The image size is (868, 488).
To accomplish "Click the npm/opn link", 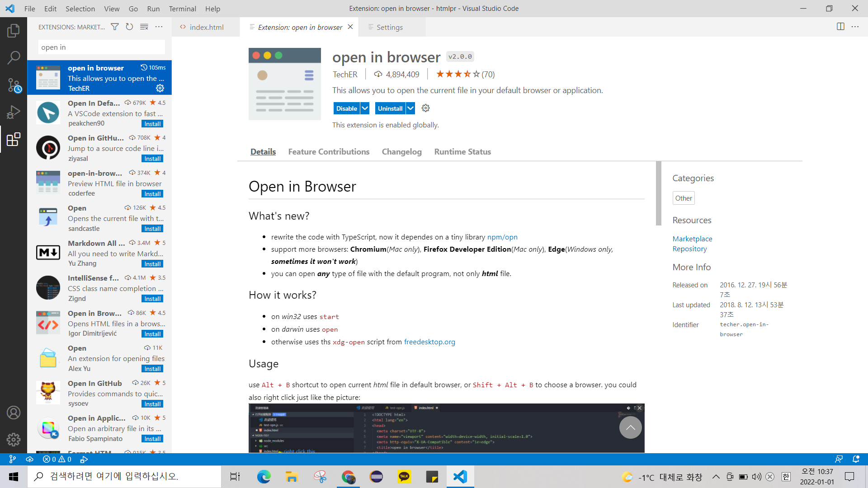I will [502, 237].
